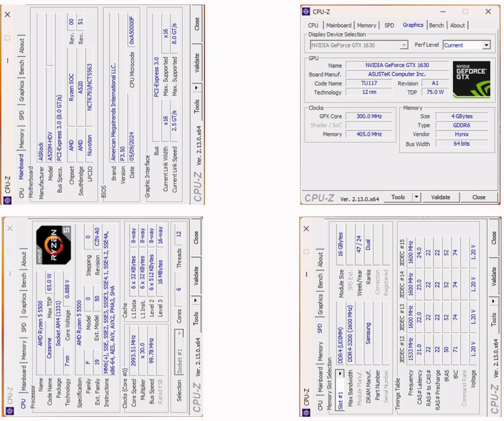504x421 pixels.
Task: Open the Socket #1 selection dropdown
Action: click(x=179, y=352)
